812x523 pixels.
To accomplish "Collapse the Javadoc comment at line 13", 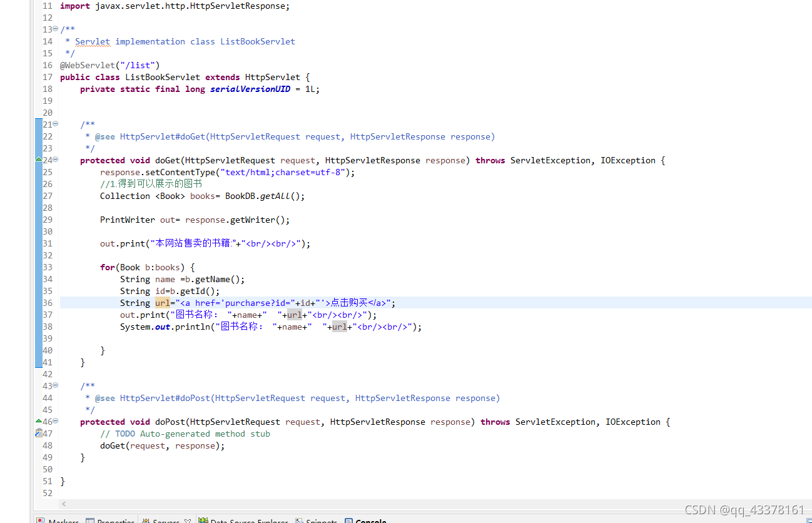I will (55, 29).
